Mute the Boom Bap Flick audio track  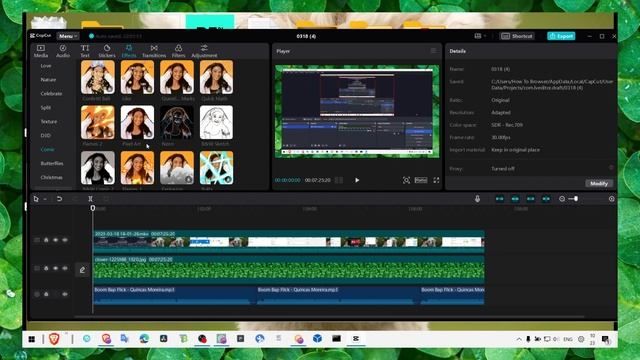click(65, 294)
